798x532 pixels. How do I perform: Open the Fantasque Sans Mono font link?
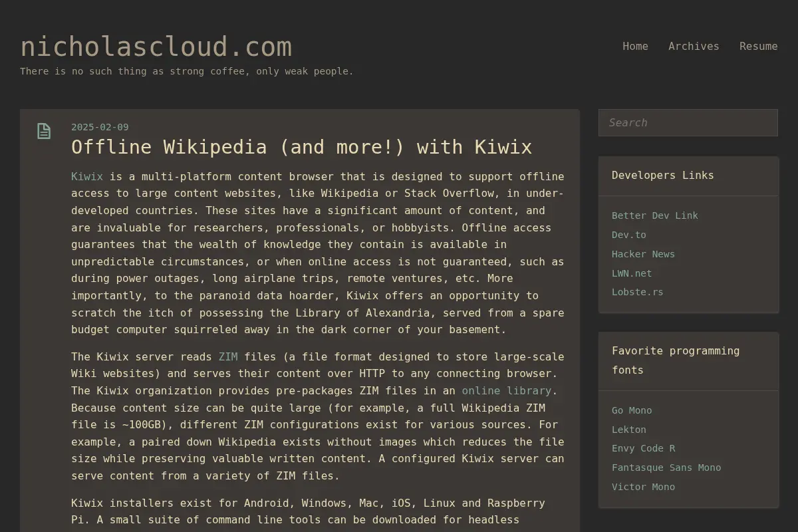coord(666,467)
